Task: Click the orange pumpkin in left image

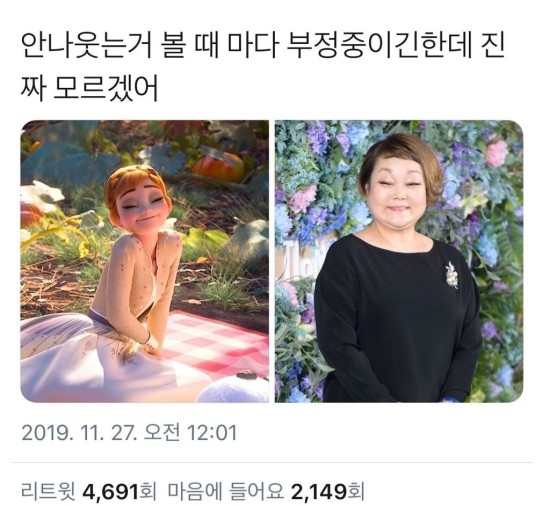Action: coord(218,166)
